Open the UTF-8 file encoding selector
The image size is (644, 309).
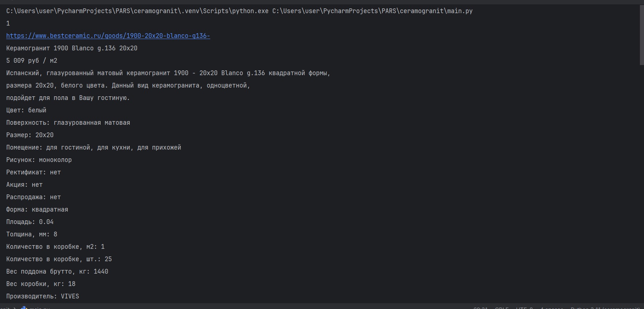pos(524,308)
